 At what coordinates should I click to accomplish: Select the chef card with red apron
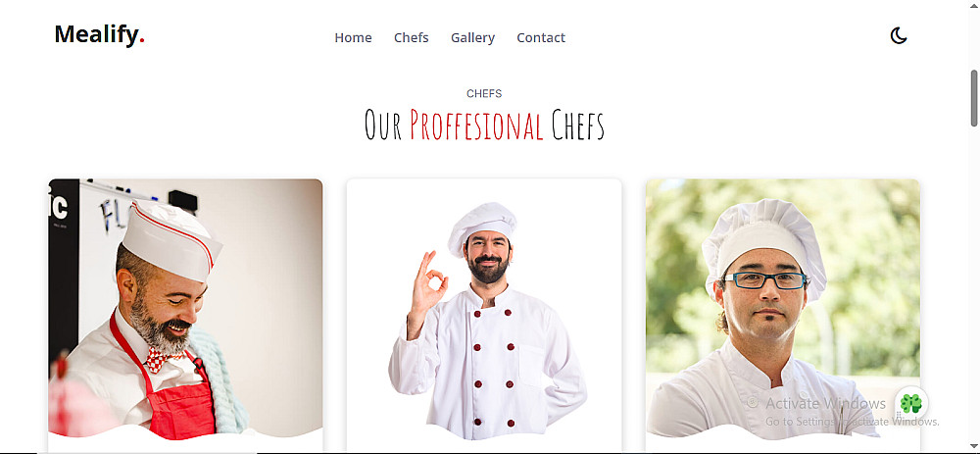coord(185,315)
